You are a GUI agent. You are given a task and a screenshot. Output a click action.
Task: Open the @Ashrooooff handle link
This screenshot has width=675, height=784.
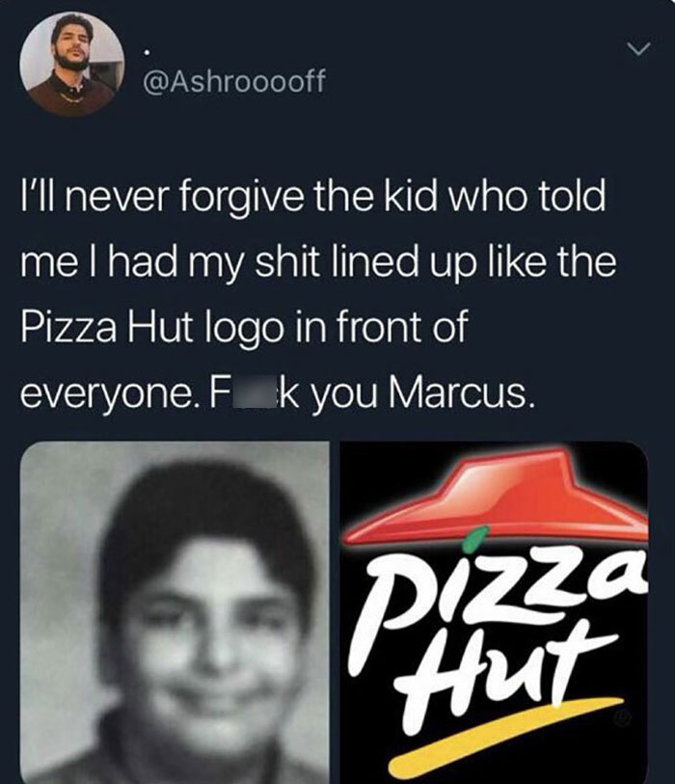[x=234, y=80]
